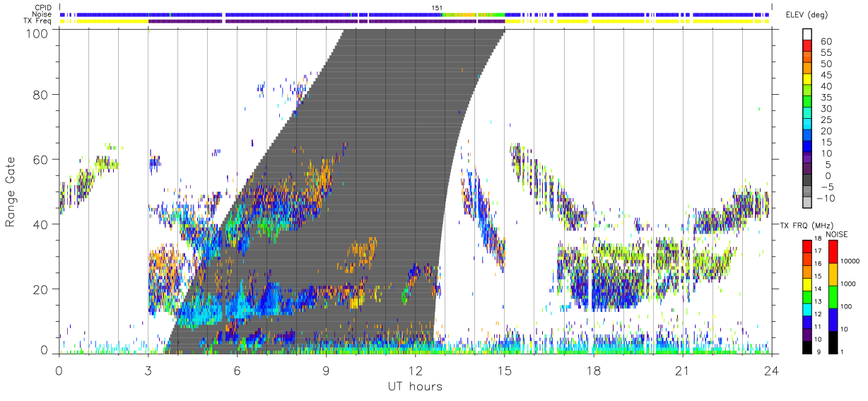Image resolution: width=868 pixels, height=401 pixels.
Task: Click the green 13 MHz TX frequency band
Action: 807,297
